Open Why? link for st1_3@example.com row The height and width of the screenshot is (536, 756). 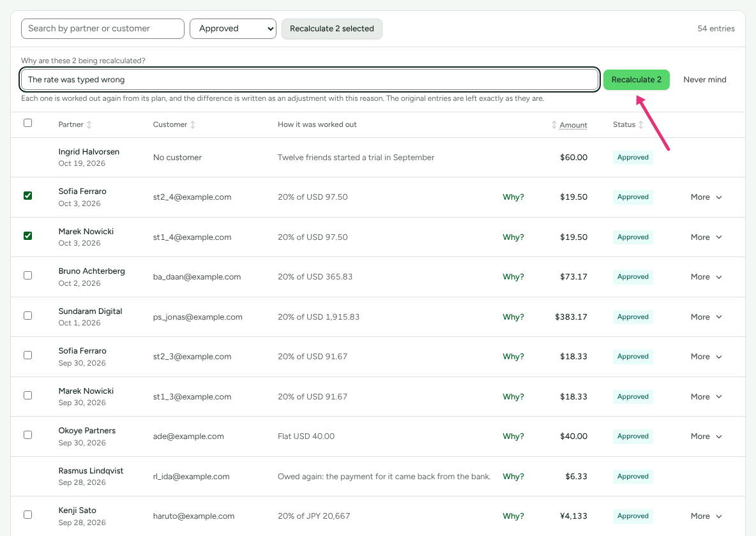click(x=513, y=397)
